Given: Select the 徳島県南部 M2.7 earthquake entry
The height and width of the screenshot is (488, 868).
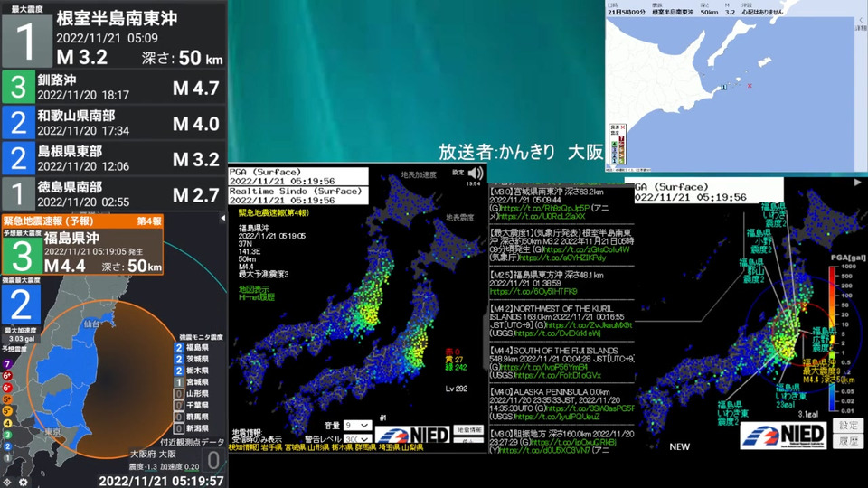Looking at the screenshot, I should (114, 193).
